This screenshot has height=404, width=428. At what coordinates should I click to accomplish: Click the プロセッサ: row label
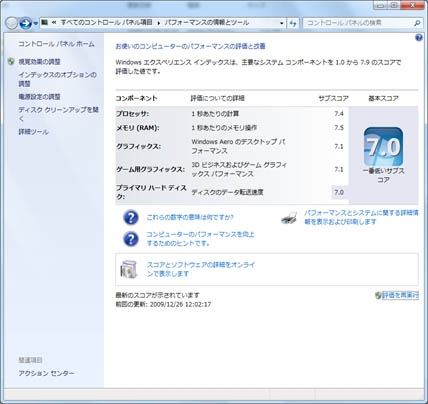(x=132, y=114)
